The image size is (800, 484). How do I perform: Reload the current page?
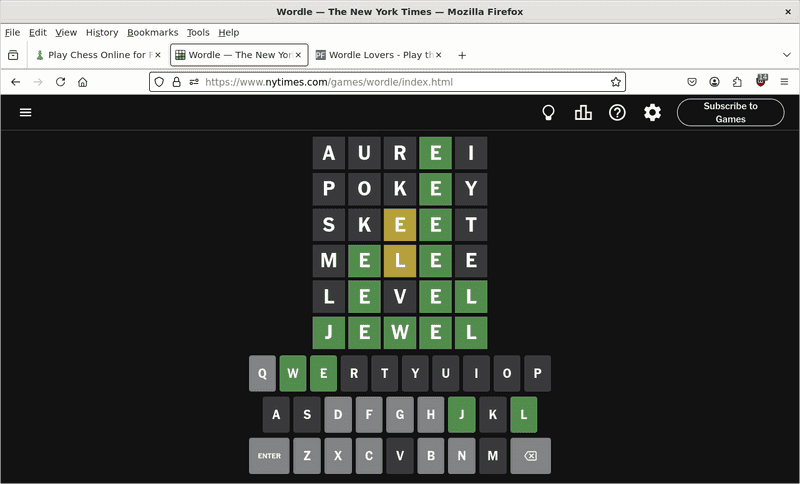tap(60, 82)
